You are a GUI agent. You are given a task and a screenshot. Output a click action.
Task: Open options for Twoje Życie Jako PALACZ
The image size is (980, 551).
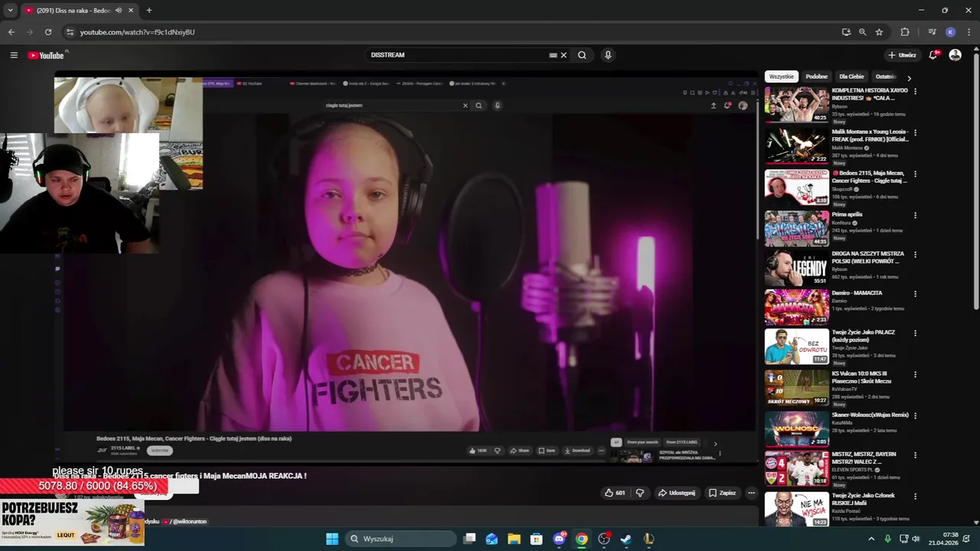pos(915,334)
